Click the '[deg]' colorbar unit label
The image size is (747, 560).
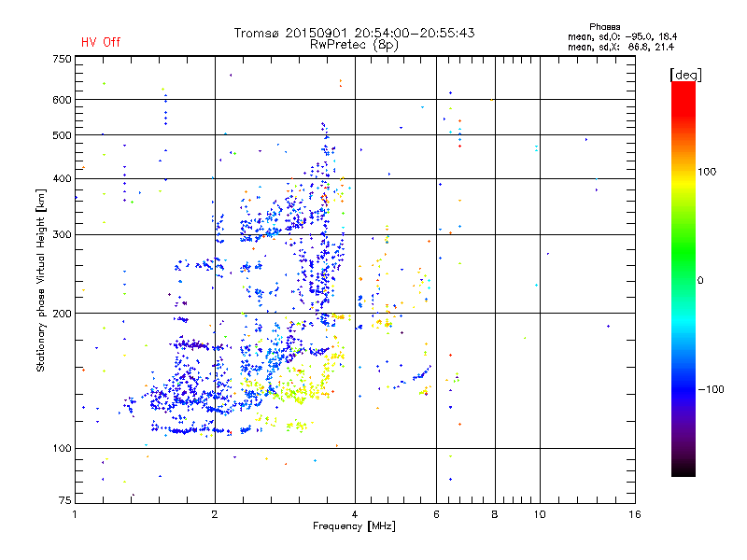pyautogui.click(x=685, y=75)
